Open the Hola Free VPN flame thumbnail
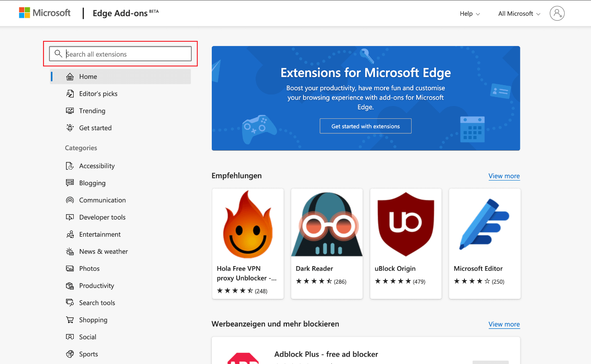591x364 pixels. pyautogui.click(x=248, y=224)
